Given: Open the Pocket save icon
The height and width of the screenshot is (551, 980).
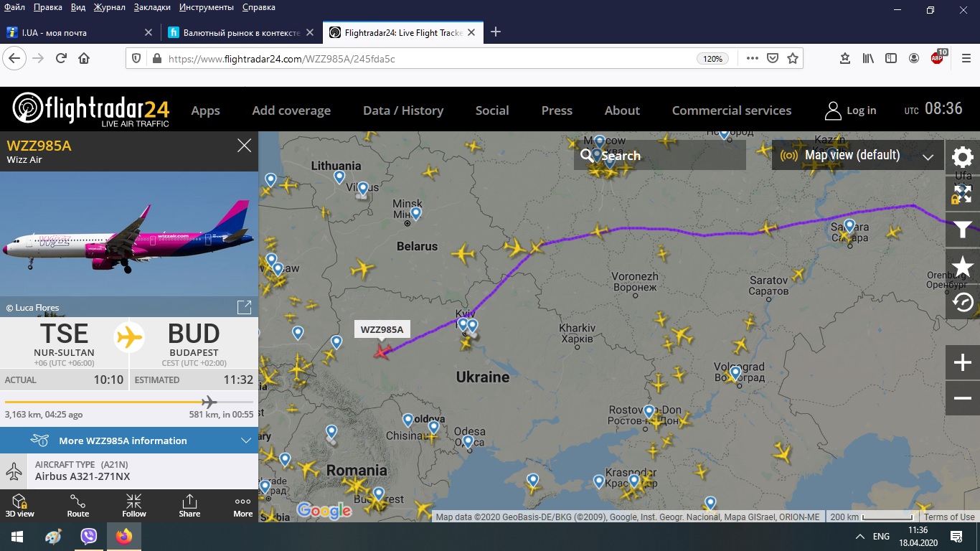Looking at the screenshot, I should [772, 58].
